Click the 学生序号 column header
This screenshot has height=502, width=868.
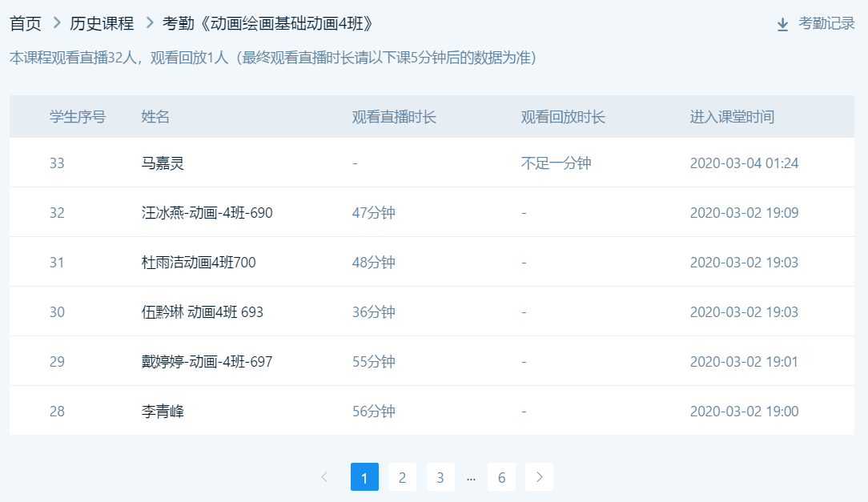pyautogui.click(x=78, y=117)
